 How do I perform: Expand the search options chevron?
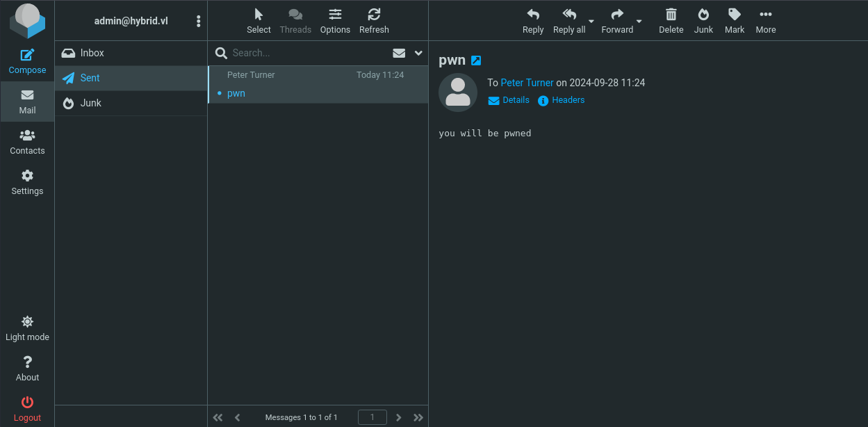(418, 53)
